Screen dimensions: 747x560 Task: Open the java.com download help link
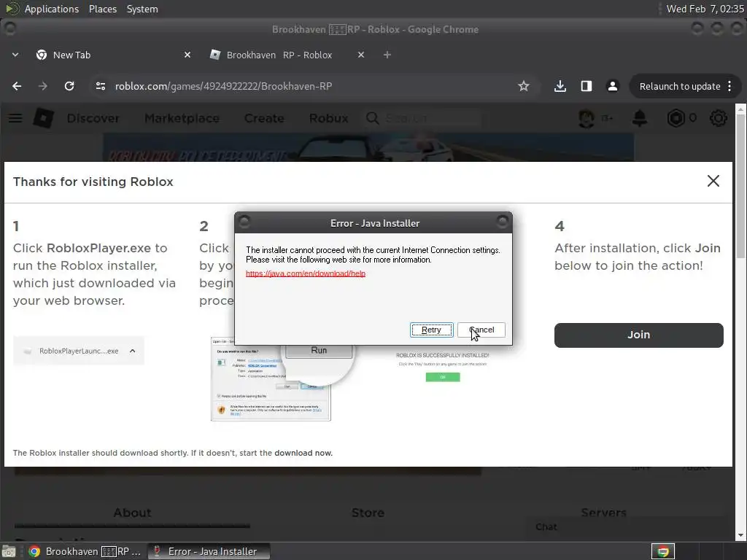click(306, 273)
